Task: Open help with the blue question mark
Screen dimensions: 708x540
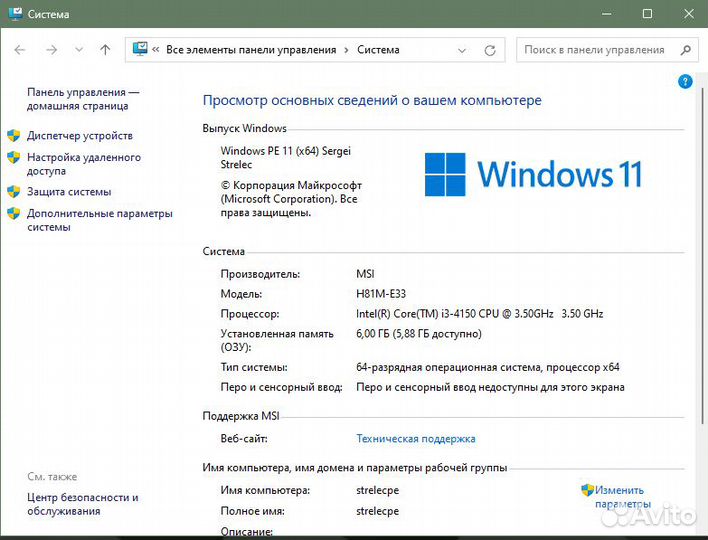Action: [685, 82]
